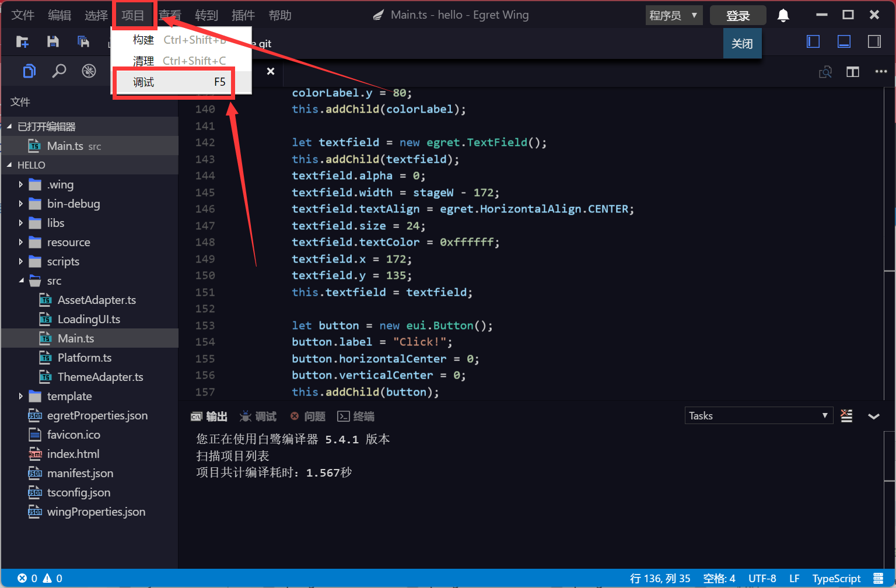This screenshot has width=896, height=588.
Task: Switch to the 终端 panel tab
Action: pyautogui.click(x=356, y=416)
